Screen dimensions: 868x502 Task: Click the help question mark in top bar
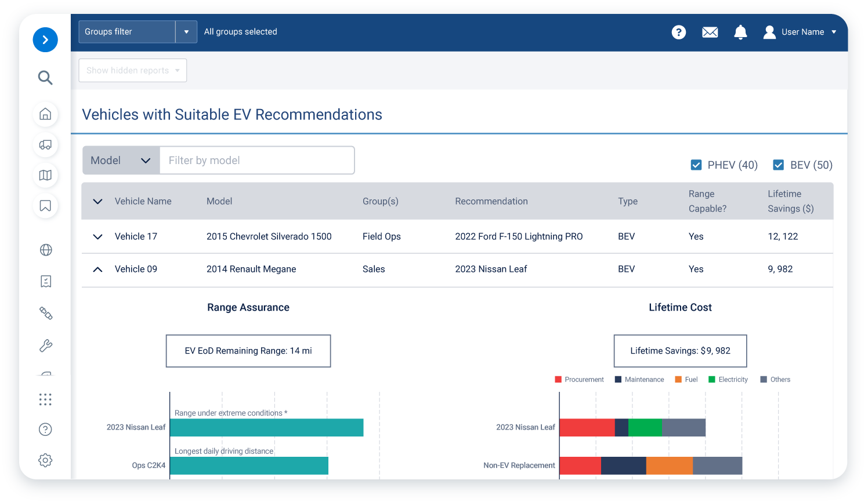(x=678, y=32)
